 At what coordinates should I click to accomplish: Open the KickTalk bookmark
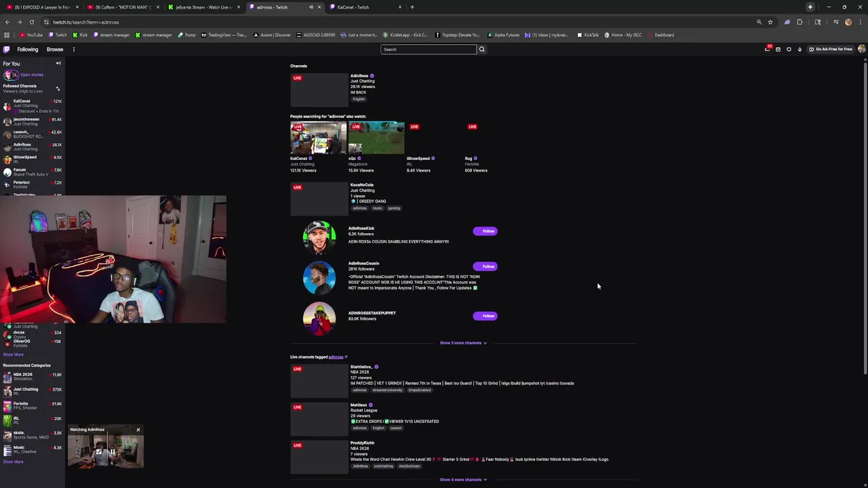[x=588, y=35]
